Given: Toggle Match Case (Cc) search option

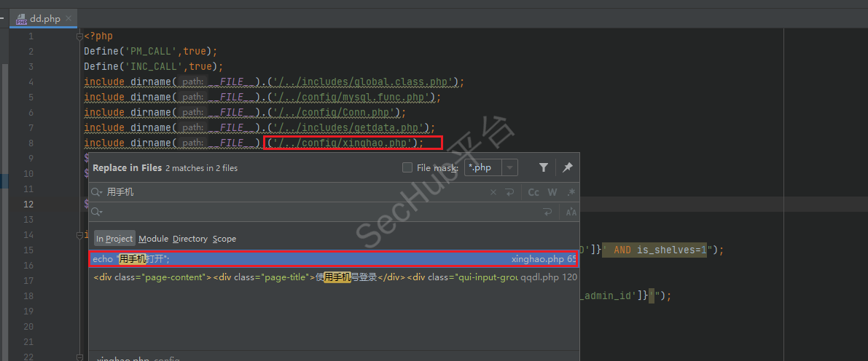Looking at the screenshot, I should click(533, 192).
